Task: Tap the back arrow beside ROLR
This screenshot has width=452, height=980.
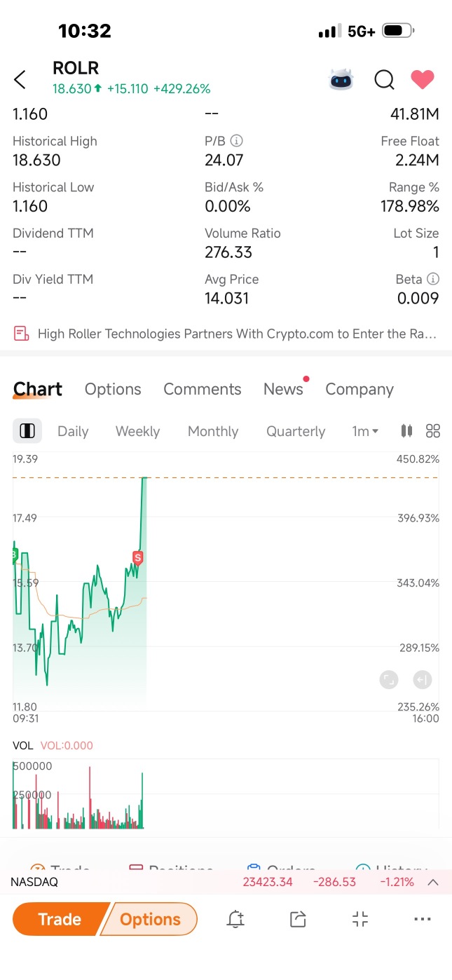Action: (20, 80)
